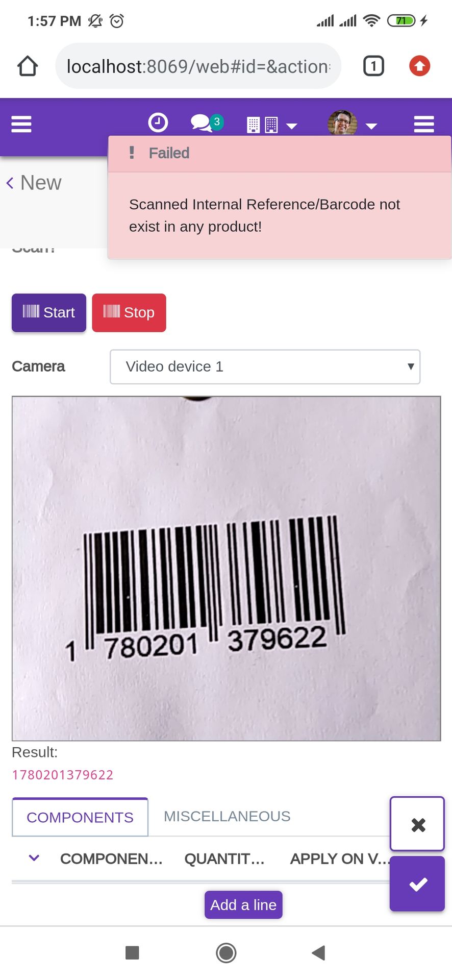Start barcode scanning with Start button
The image size is (452, 980).
tap(49, 312)
